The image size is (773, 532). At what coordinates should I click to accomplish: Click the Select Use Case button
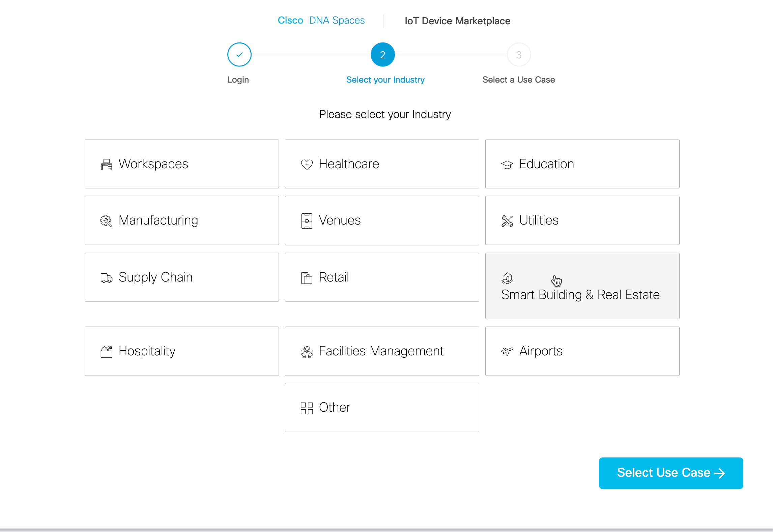pos(671,473)
